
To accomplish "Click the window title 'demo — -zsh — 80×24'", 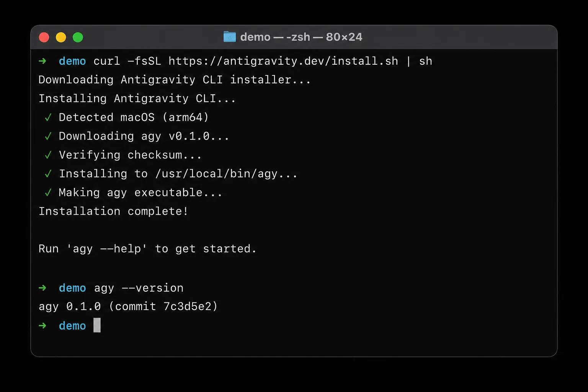I will [301, 37].
